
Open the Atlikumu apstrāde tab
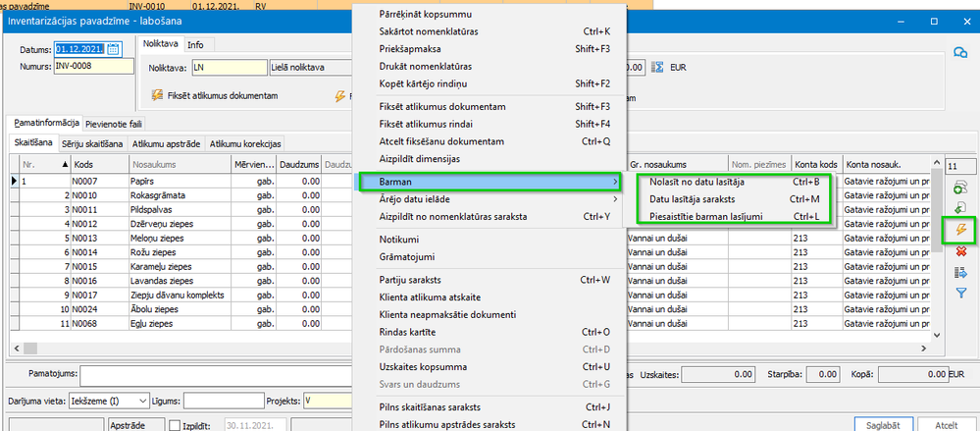(166, 144)
